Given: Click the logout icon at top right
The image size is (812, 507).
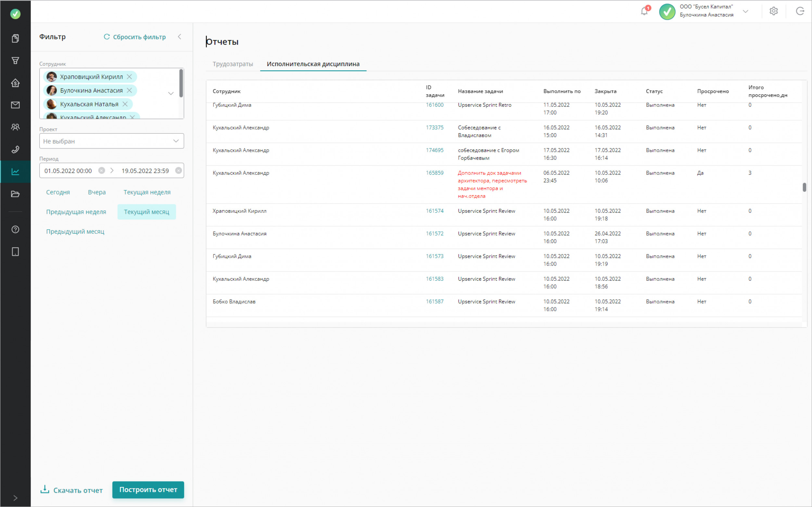Looking at the screenshot, I should (800, 11).
